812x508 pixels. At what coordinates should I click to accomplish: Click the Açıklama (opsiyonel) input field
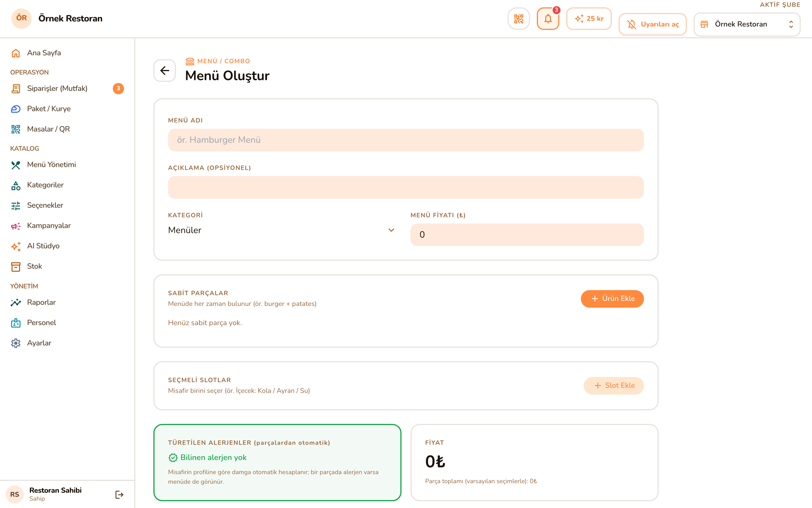point(406,187)
